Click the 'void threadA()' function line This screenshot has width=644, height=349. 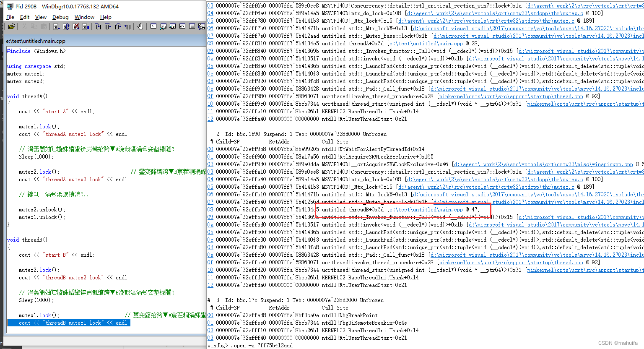tap(27, 96)
